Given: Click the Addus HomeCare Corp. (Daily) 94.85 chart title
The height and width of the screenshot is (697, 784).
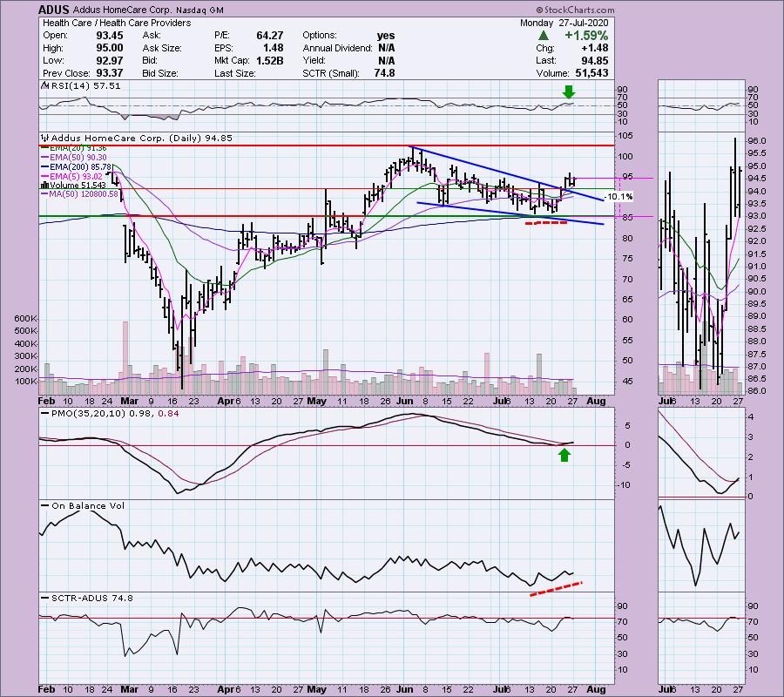Looking at the screenshot, I should click(141, 139).
